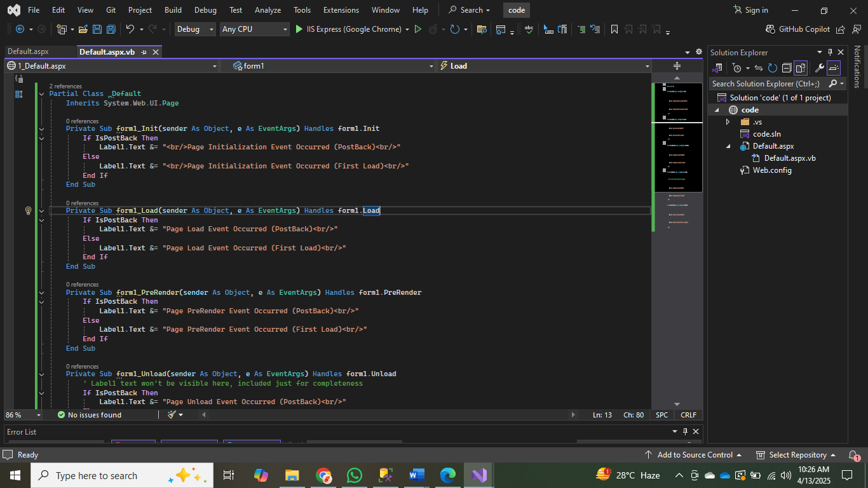868x488 pixels.
Task: Open the 1_Default.aspx project dropdown
Action: [x=112, y=66]
